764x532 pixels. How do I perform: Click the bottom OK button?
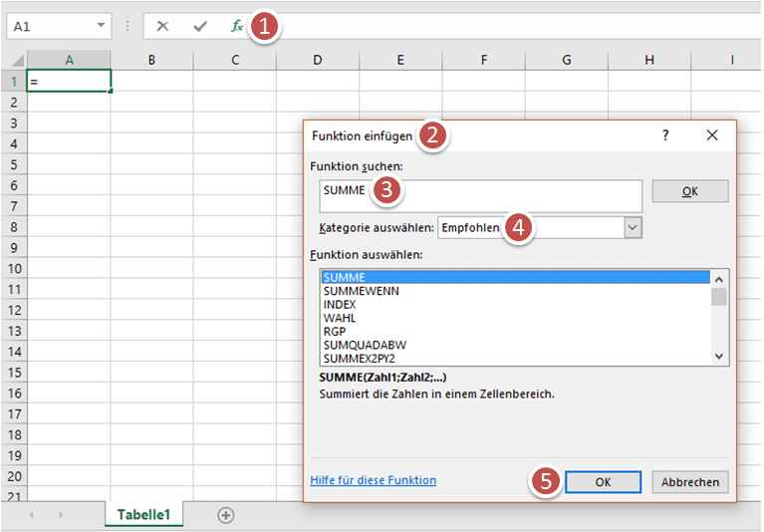pyautogui.click(x=604, y=482)
